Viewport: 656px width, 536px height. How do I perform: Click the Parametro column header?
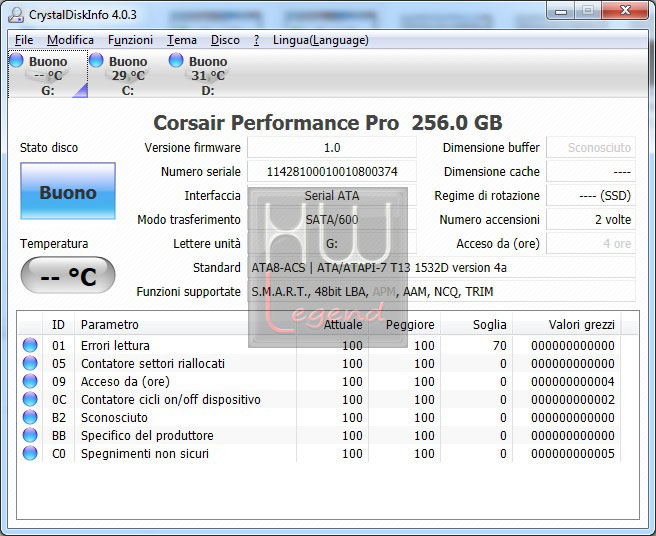click(185, 325)
